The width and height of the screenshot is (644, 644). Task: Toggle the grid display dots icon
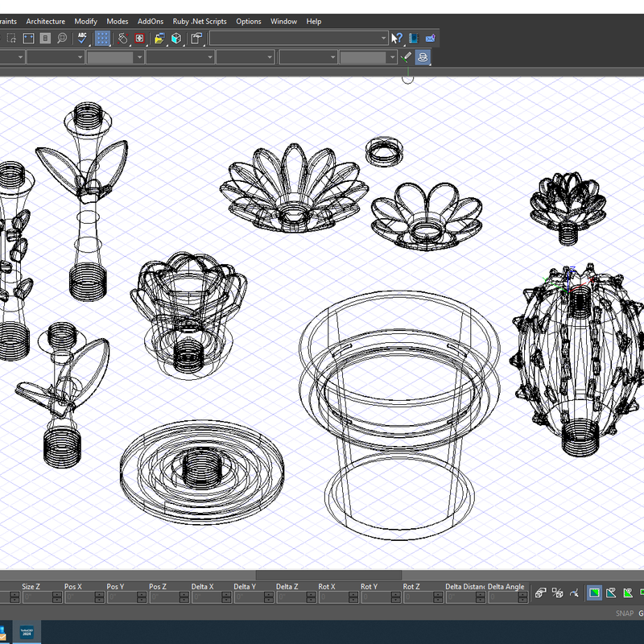tap(102, 38)
